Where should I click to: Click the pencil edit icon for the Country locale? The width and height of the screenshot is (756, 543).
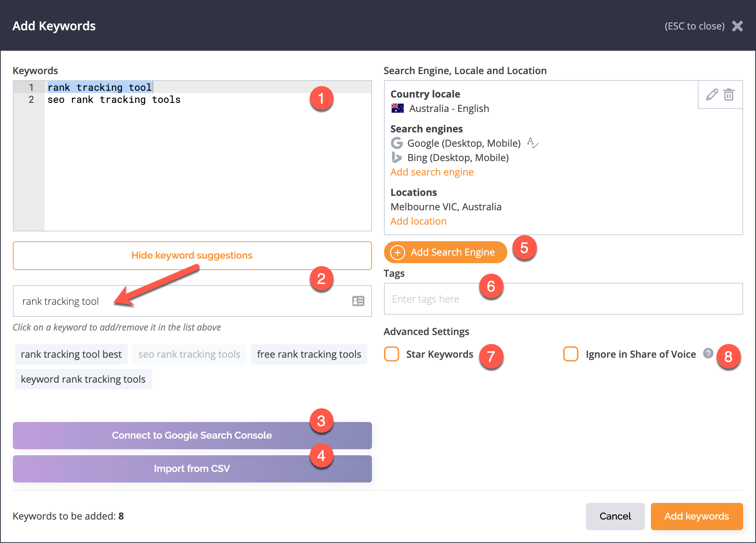pyautogui.click(x=712, y=95)
